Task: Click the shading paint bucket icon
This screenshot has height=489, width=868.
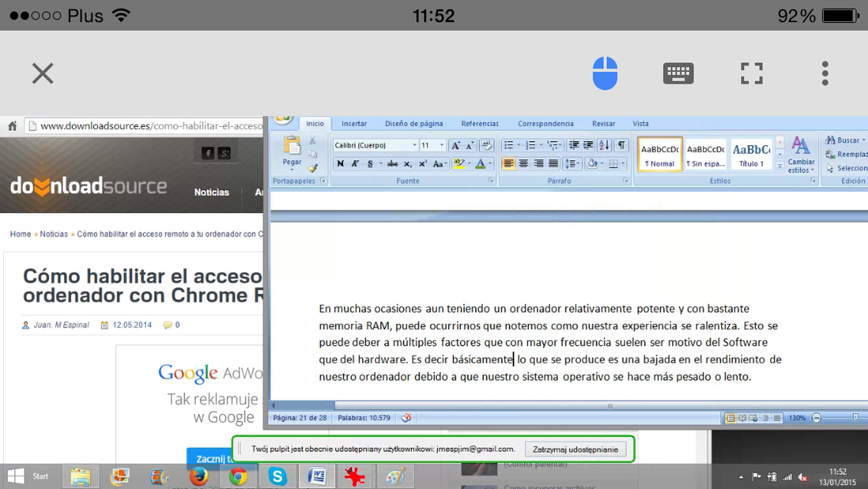Action: [592, 164]
